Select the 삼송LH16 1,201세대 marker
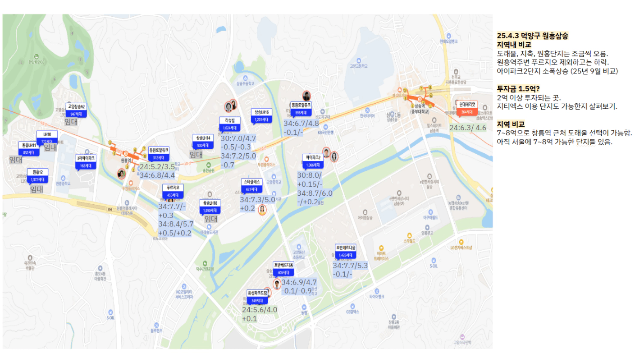Viewport: 644px width, 358px height. point(261,116)
